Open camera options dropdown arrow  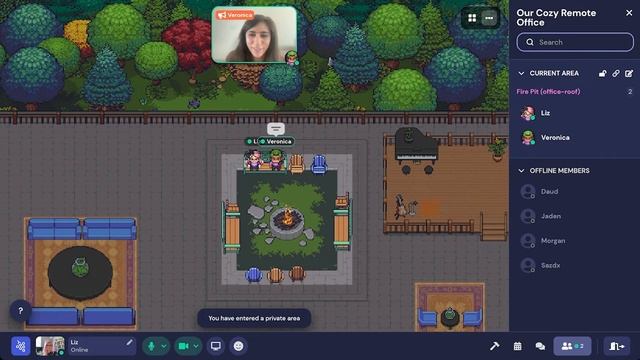point(196,346)
